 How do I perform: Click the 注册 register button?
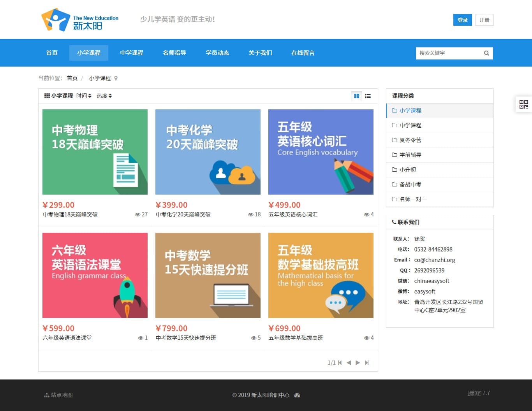(484, 20)
